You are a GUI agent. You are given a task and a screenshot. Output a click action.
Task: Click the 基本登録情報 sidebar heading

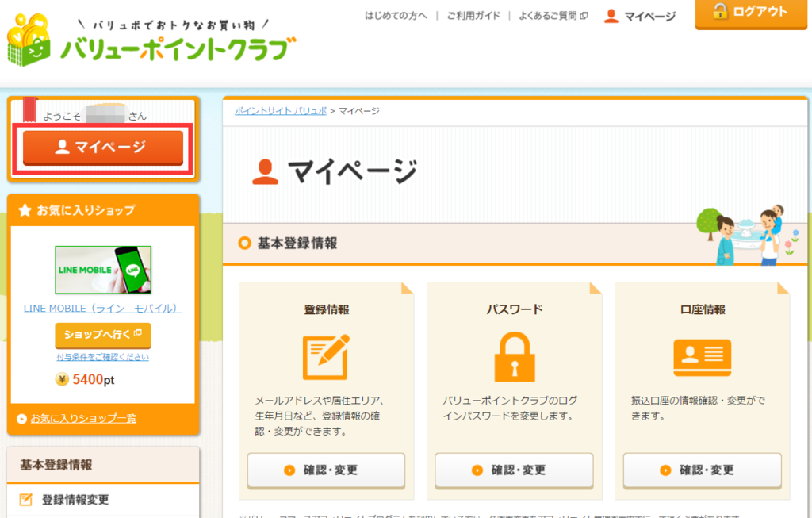[x=56, y=465]
